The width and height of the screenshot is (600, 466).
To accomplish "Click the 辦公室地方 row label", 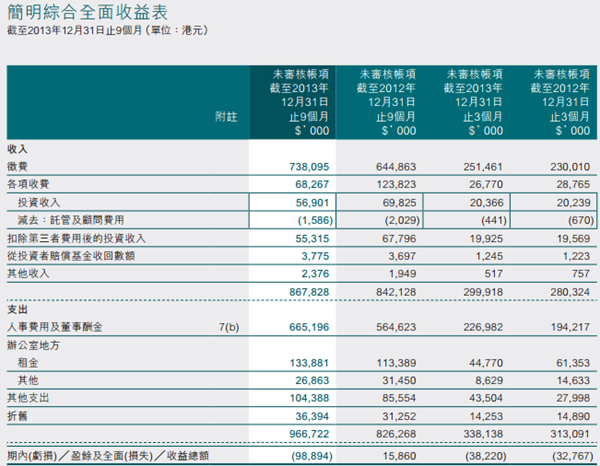I will point(32,345).
